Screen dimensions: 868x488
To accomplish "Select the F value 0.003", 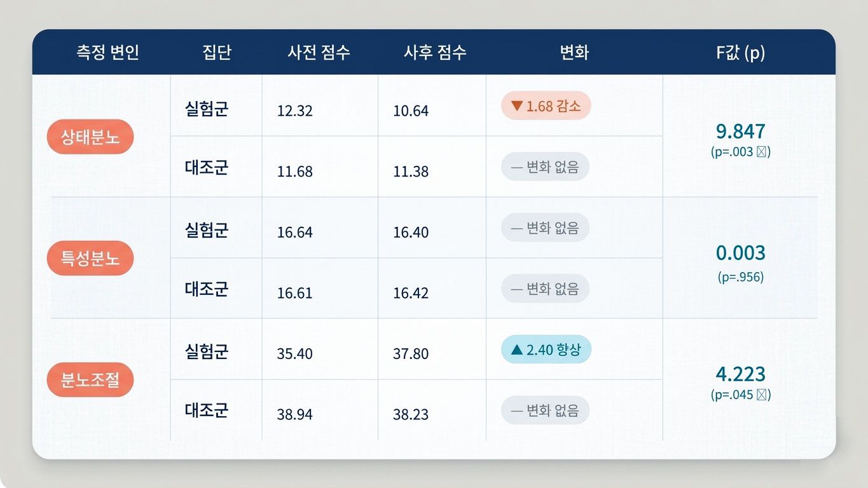I will tap(741, 253).
